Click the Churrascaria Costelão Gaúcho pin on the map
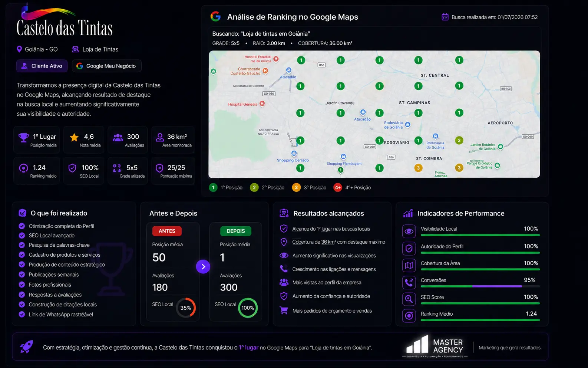This screenshot has height=368, width=588. tap(265, 70)
